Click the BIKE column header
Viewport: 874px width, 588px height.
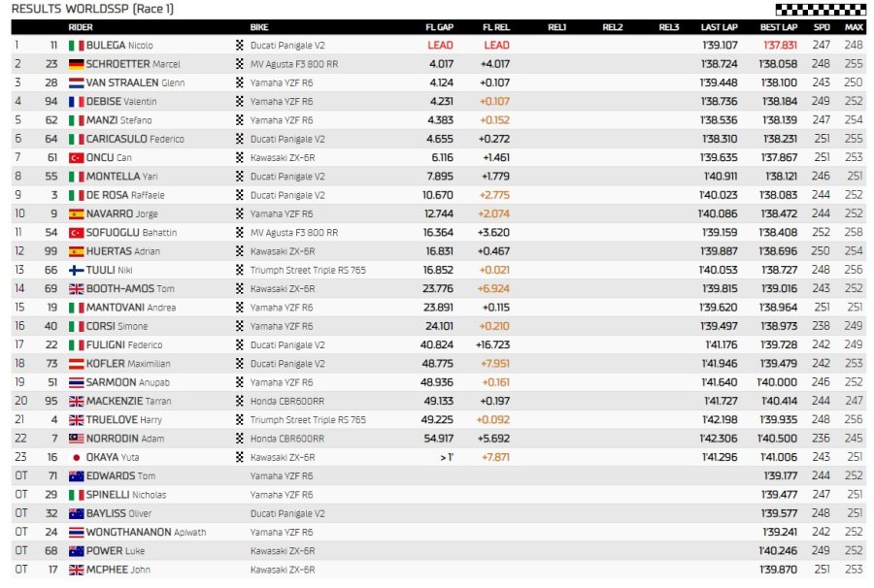[x=259, y=27]
